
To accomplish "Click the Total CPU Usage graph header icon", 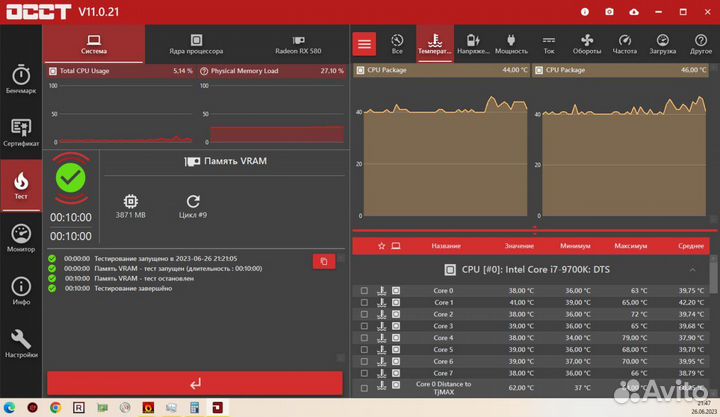I will (x=53, y=71).
